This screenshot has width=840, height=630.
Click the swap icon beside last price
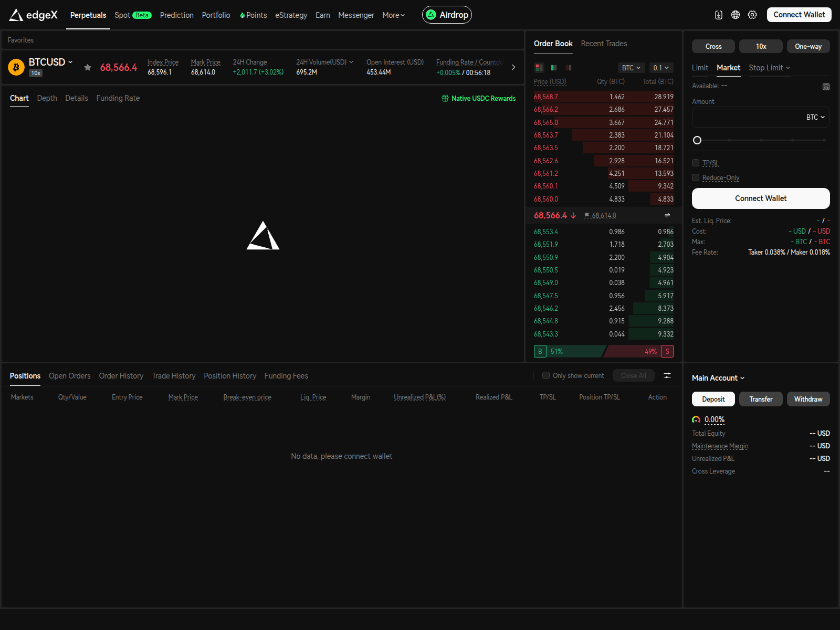[x=667, y=215]
